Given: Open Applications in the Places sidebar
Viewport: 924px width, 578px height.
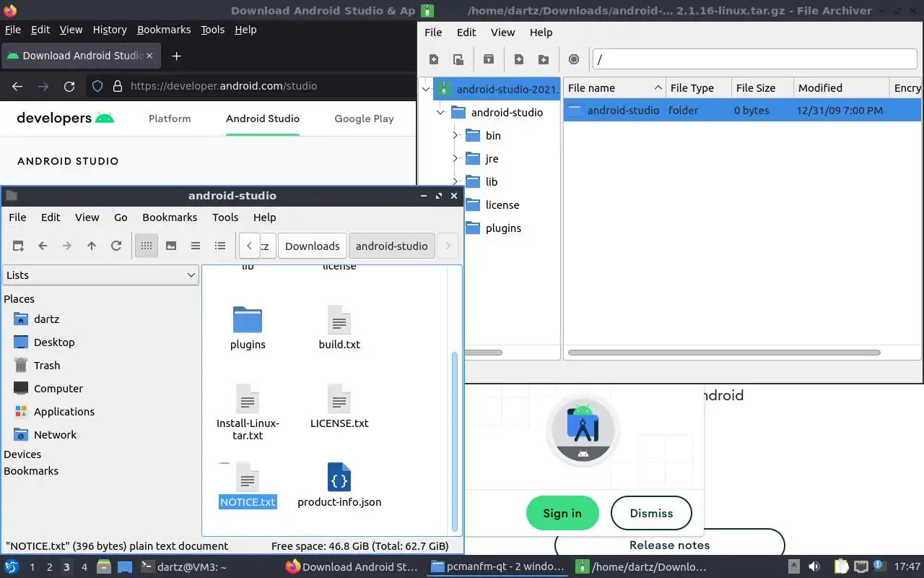Looking at the screenshot, I should point(64,411).
